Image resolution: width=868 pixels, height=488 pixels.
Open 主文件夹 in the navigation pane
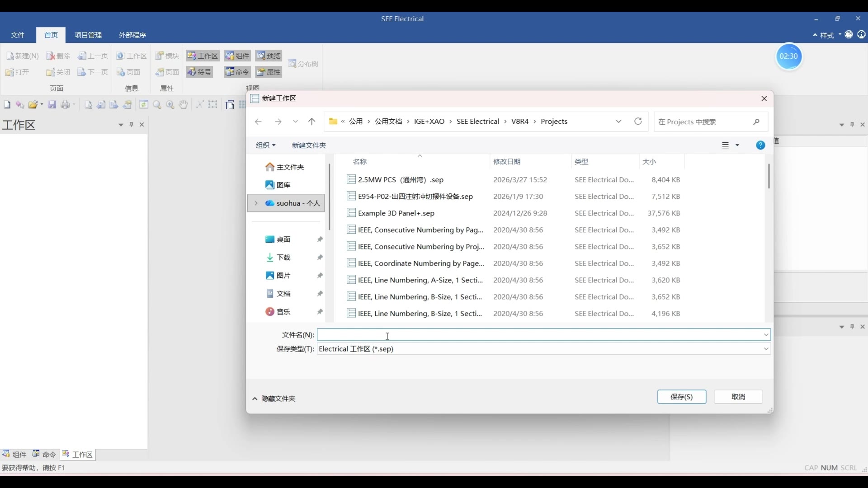(x=285, y=167)
